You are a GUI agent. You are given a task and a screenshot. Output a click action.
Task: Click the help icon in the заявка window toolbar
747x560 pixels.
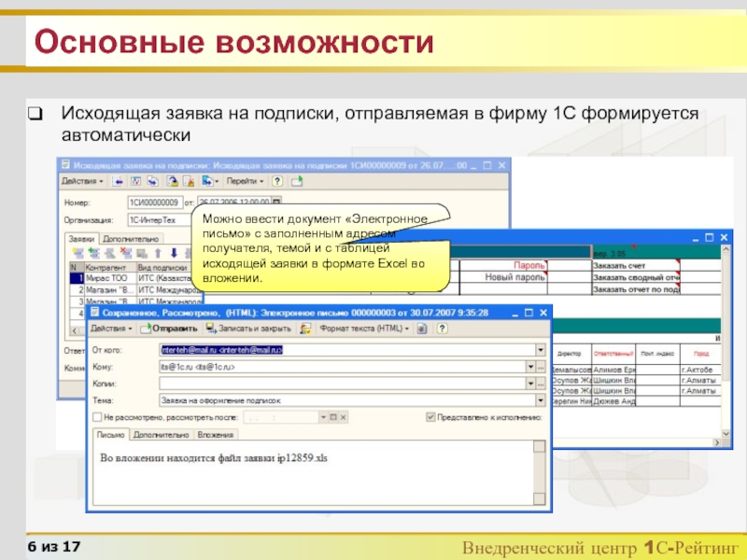pyautogui.click(x=276, y=181)
